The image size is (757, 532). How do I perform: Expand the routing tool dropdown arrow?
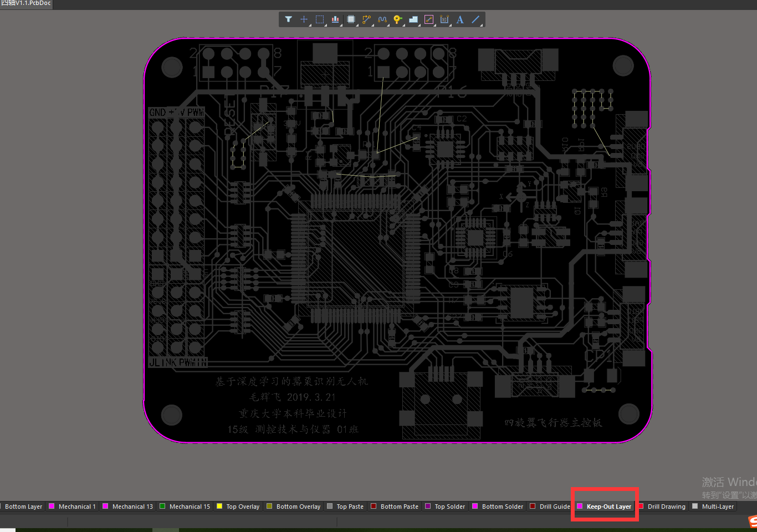click(372, 25)
